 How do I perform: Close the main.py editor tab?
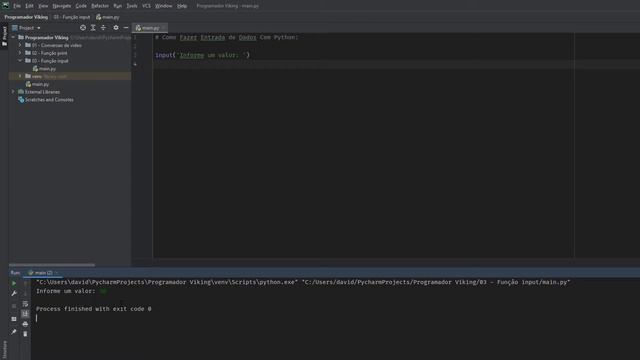(164, 28)
